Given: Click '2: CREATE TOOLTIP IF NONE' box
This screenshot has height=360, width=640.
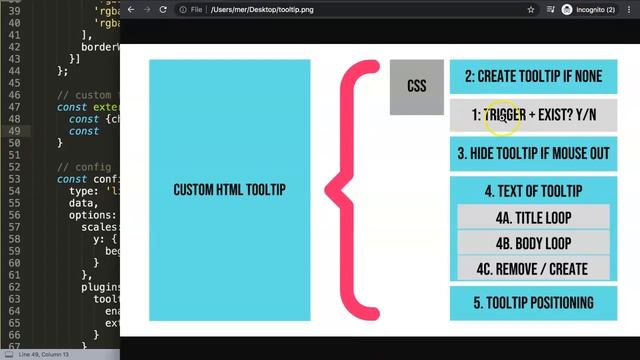Looking at the screenshot, I should [x=533, y=76].
